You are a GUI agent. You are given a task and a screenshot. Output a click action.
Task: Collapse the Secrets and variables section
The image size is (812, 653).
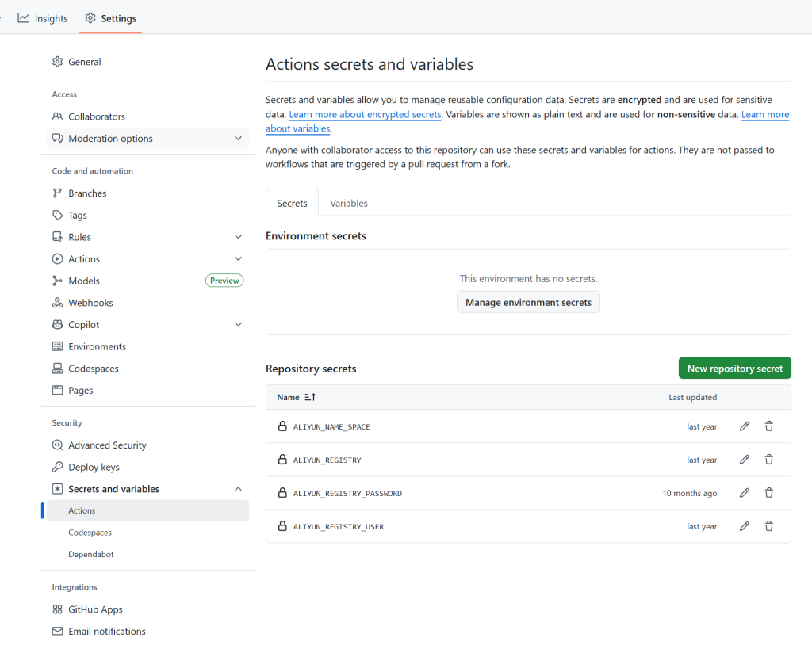click(x=238, y=489)
